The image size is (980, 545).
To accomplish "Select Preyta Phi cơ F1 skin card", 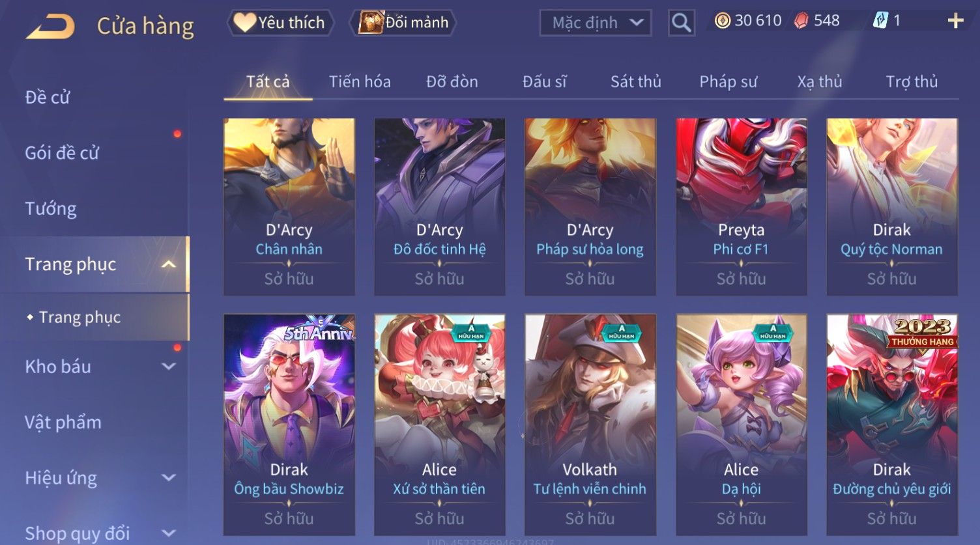I will point(742,207).
